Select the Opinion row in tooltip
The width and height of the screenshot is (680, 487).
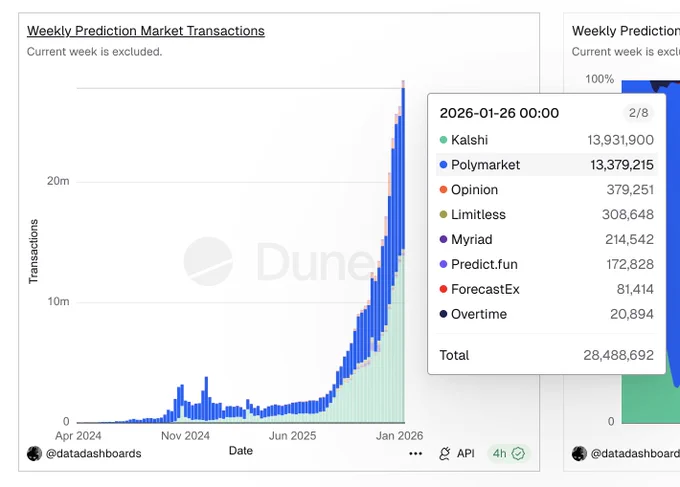(x=546, y=190)
